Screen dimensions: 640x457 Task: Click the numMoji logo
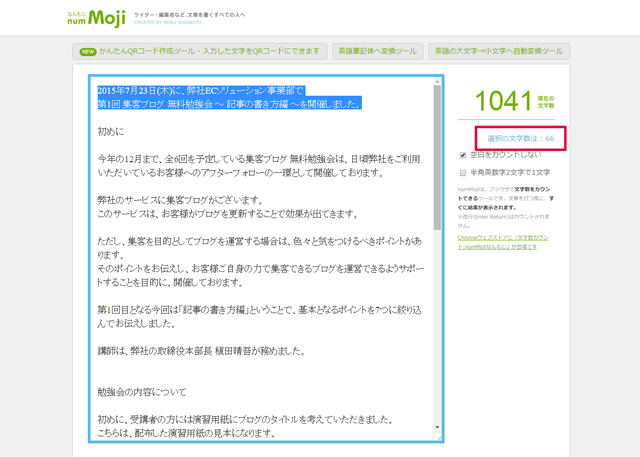tap(96, 18)
